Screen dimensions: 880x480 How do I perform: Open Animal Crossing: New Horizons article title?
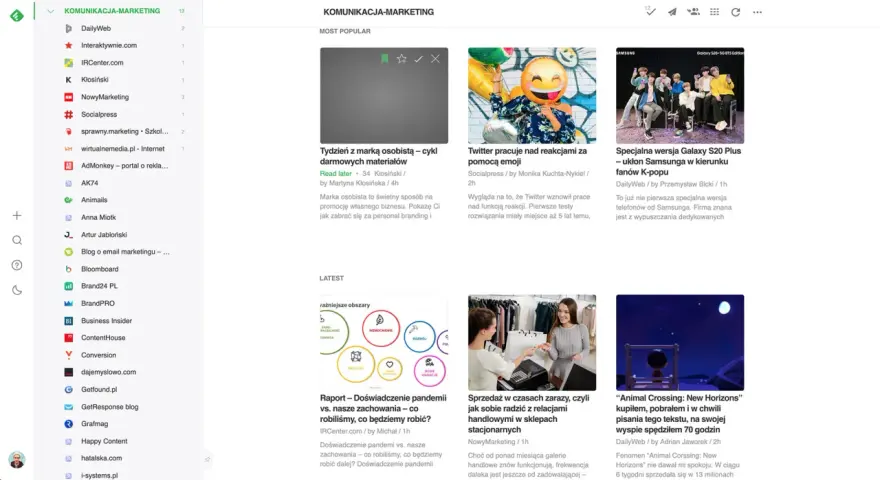[x=679, y=413]
